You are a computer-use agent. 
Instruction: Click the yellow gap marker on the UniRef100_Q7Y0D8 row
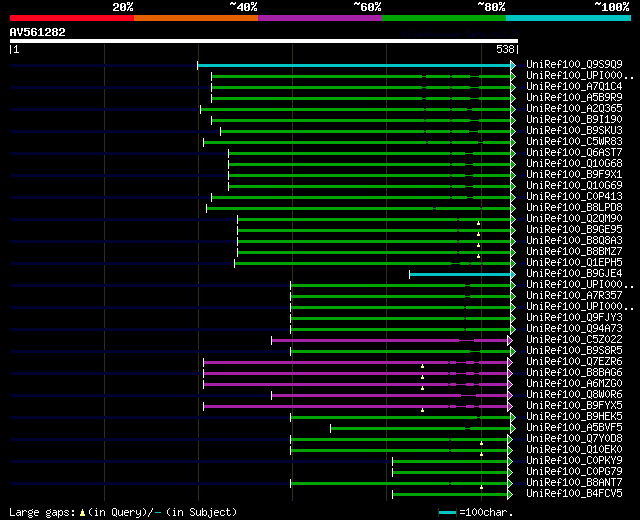pyautogui.click(x=482, y=443)
